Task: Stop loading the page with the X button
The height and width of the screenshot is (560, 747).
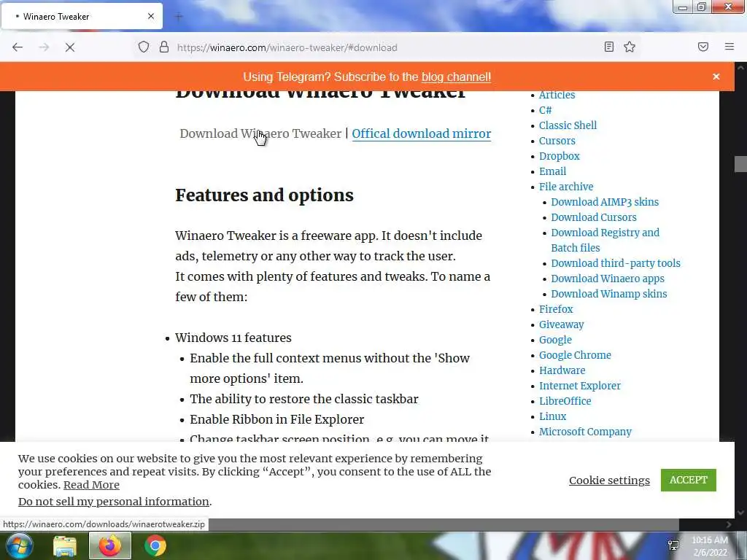Action: click(70, 47)
